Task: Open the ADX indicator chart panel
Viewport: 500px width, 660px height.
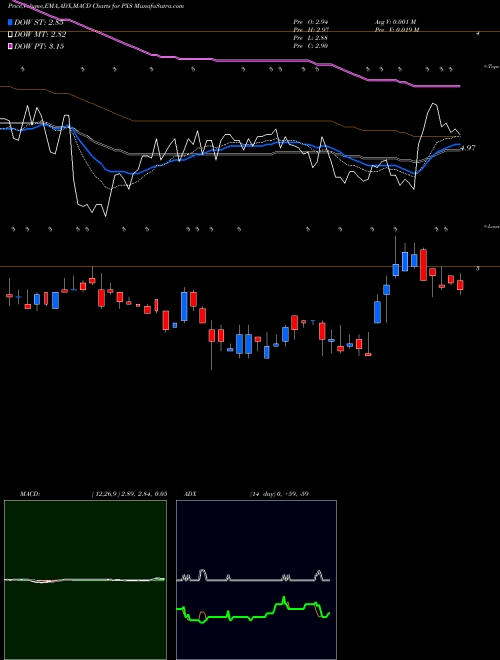Action: 256,580
